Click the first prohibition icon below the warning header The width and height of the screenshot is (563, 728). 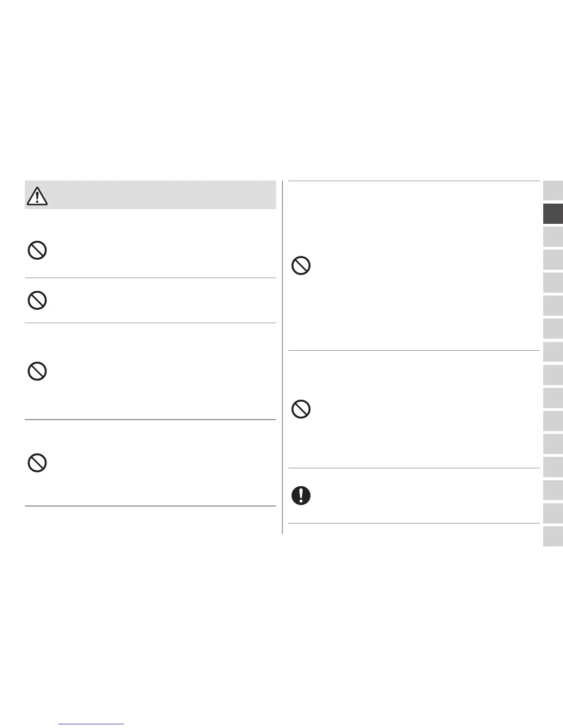tap(37, 250)
